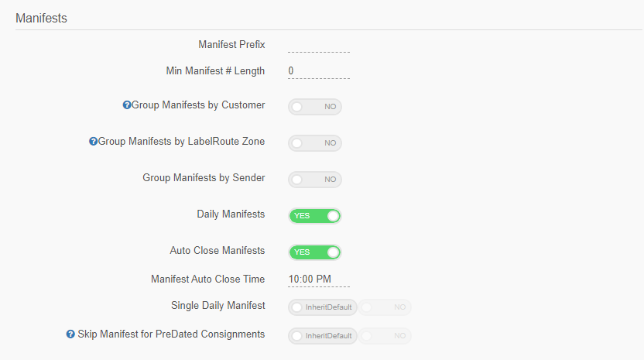The height and width of the screenshot is (360, 644).
Task: Click the Min Manifest # Length field
Action: [319, 71]
